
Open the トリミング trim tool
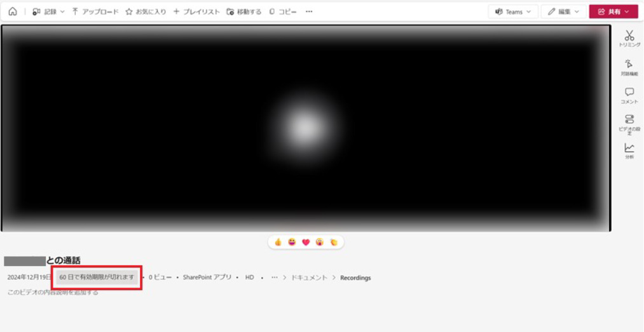click(629, 39)
